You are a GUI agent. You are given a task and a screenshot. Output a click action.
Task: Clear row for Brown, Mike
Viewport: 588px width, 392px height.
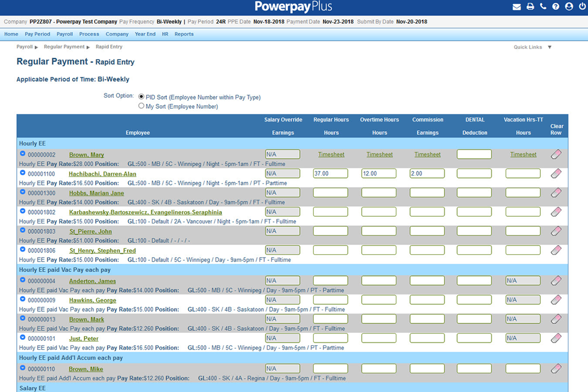556,368
